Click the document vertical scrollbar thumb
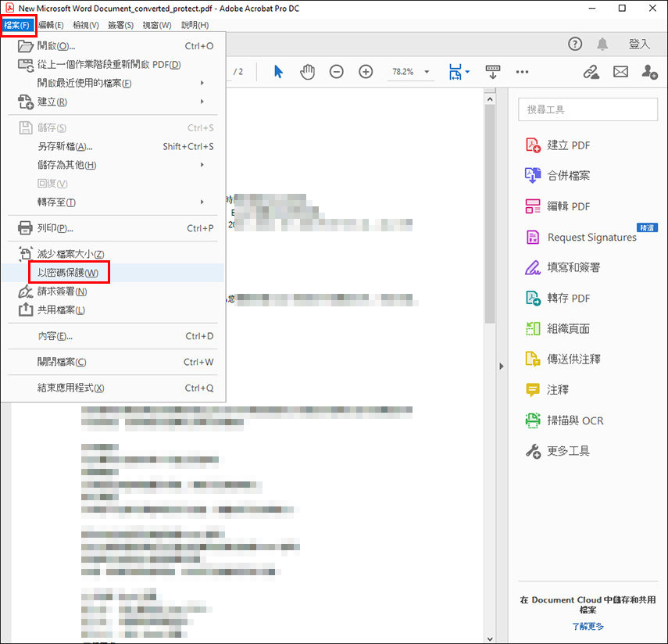 (490, 214)
